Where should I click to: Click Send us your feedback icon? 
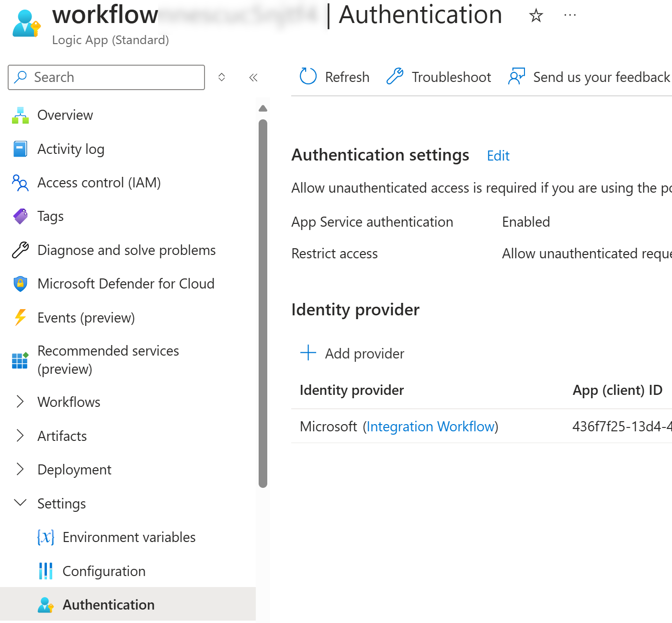(x=516, y=76)
